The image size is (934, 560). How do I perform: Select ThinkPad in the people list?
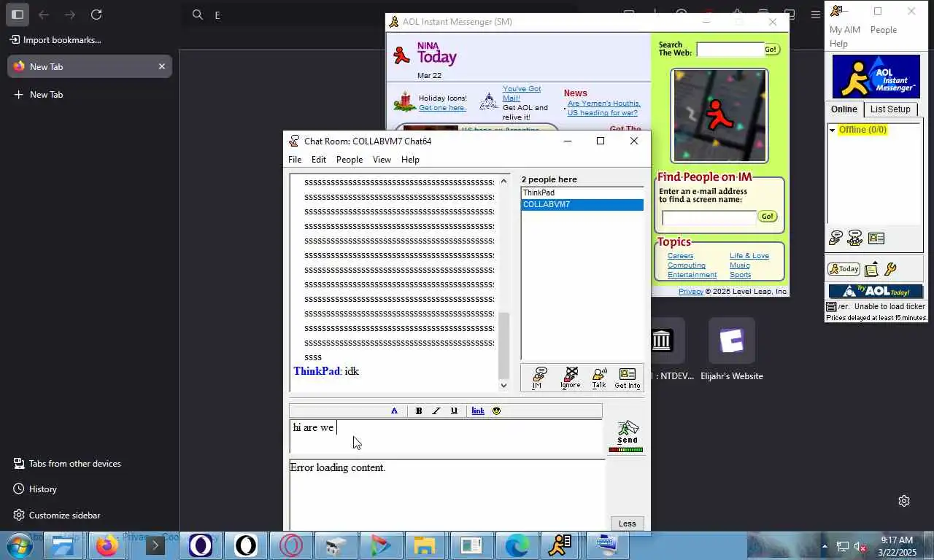pyautogui.click(x=582, y=192)
